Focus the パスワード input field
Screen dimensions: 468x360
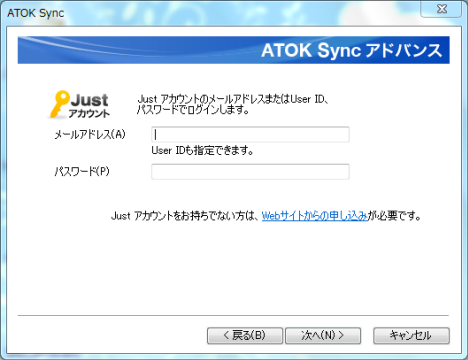(x=250, y=172)
